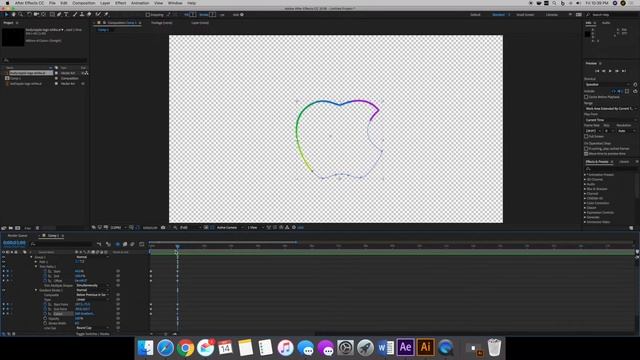Click the Hide Shy Layers icon
This screenshot has height=360, width=640.
click(x=118, y=244)
